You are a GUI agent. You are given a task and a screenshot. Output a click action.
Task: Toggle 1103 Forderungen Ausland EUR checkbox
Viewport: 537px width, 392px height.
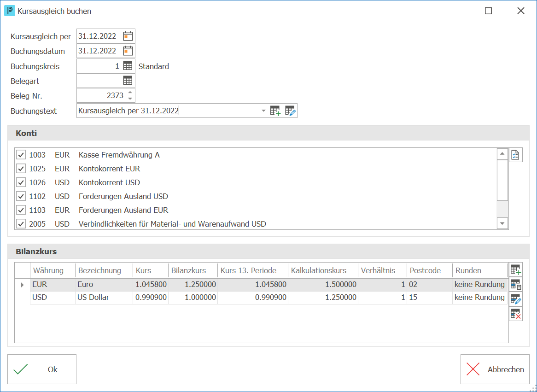(21, 210)
